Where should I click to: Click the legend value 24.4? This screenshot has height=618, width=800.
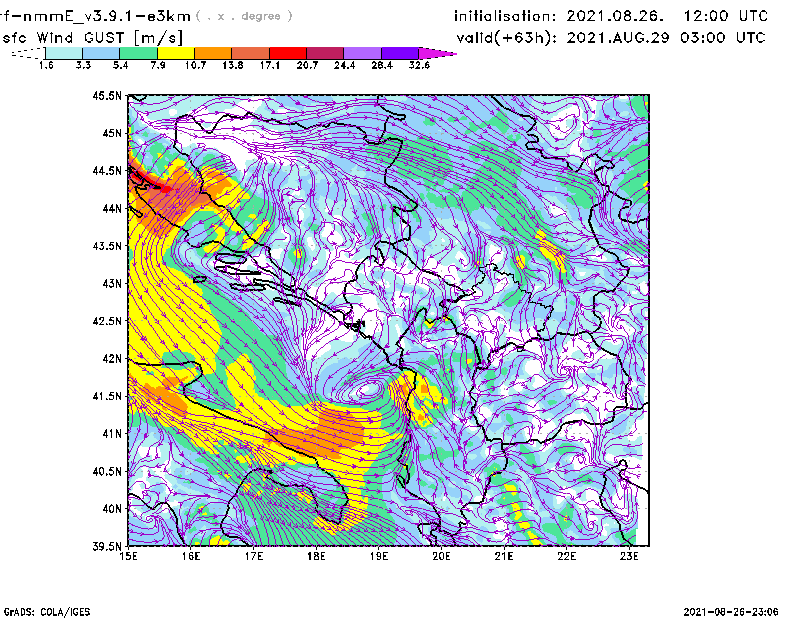pyautogui.click(x=344, y=65)
